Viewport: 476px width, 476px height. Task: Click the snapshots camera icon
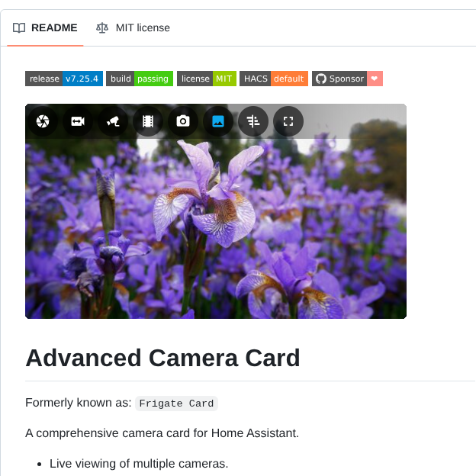183,121
